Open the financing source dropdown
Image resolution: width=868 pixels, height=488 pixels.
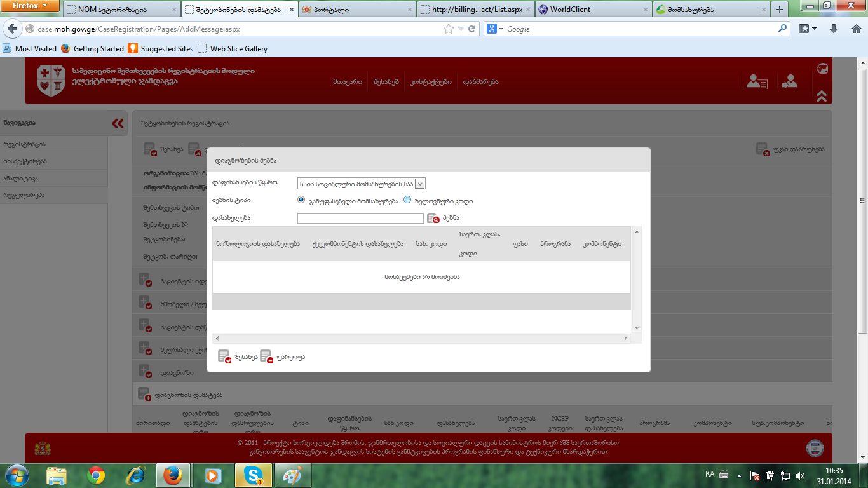click(x=419, y=184)
